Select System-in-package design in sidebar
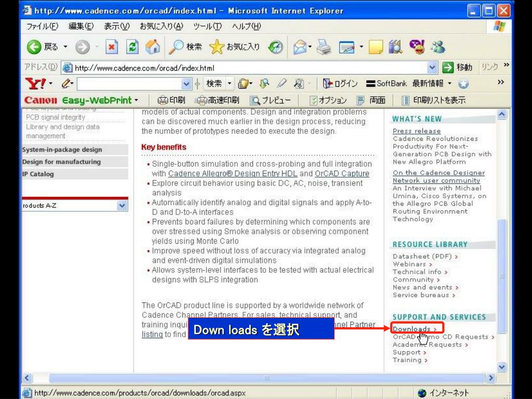 click(x=75, y=150)
